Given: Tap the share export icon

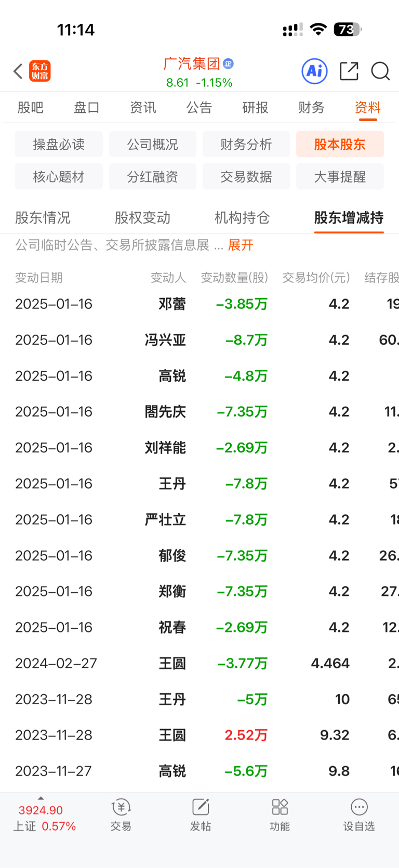Looking at the screenshot, I should click(x=349, y=71).
